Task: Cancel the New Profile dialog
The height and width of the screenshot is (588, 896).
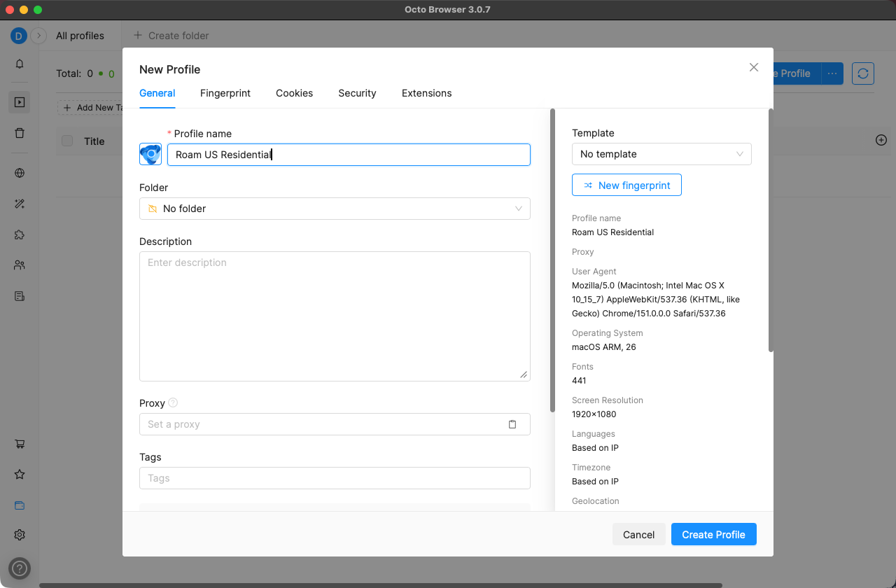Action: tap(638, 535)
